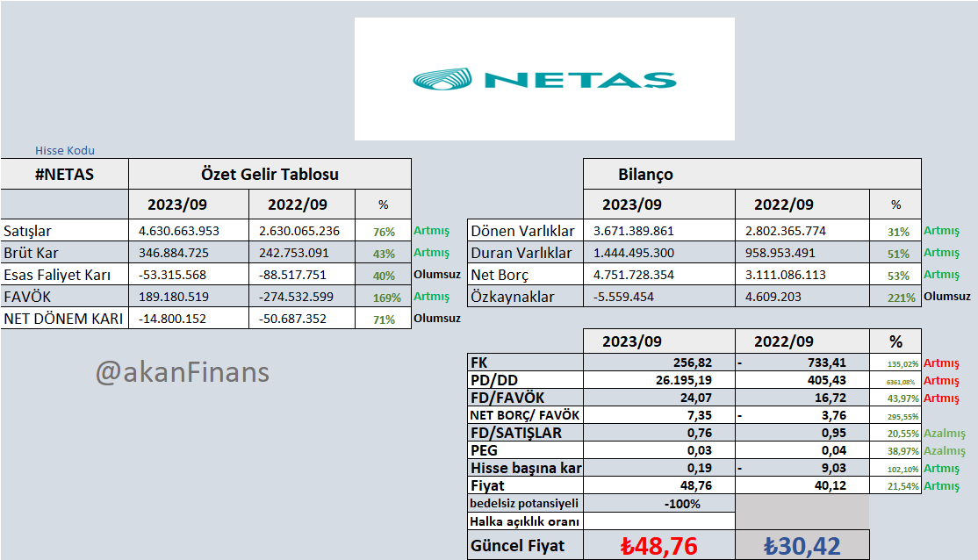This screenshot has height=560, width=978.
Task: Click the Esas Faliyet Karı row label
Action: (x=65, y=275)
